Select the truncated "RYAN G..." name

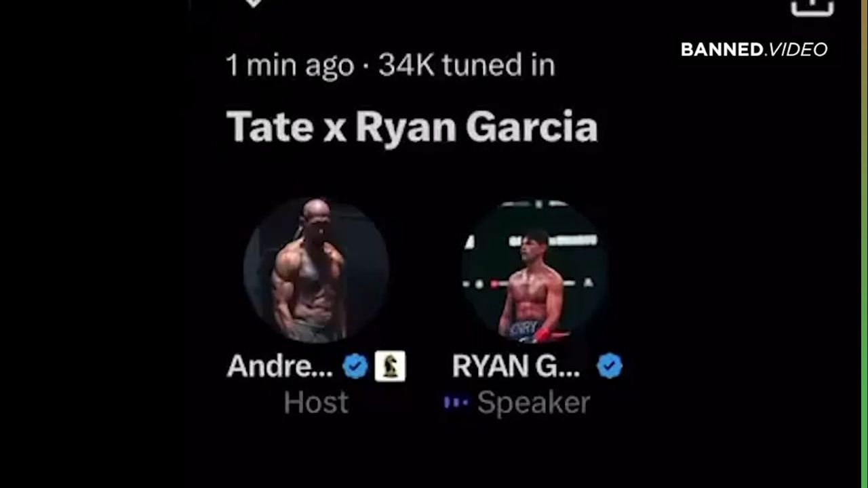(x=516, y=367)
